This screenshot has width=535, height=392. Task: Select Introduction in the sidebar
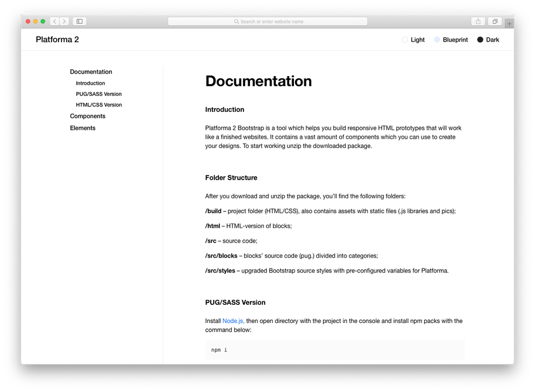[x=90, y=83]
